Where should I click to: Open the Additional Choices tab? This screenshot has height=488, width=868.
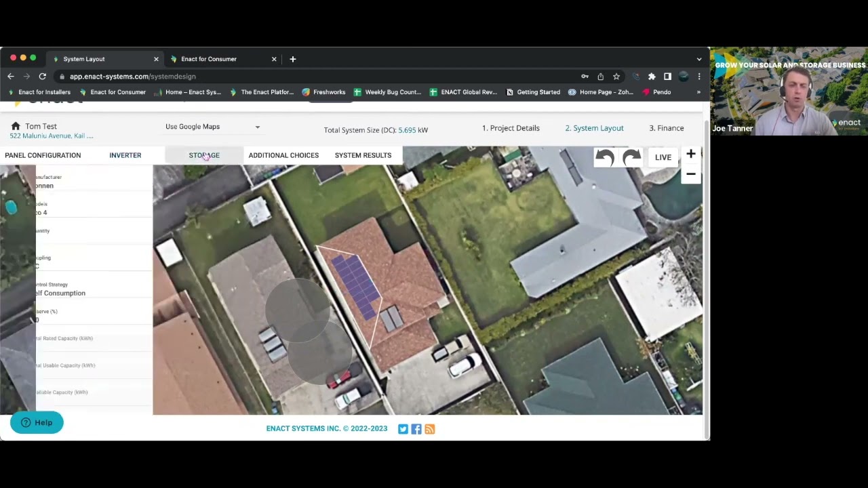point(283,155)
